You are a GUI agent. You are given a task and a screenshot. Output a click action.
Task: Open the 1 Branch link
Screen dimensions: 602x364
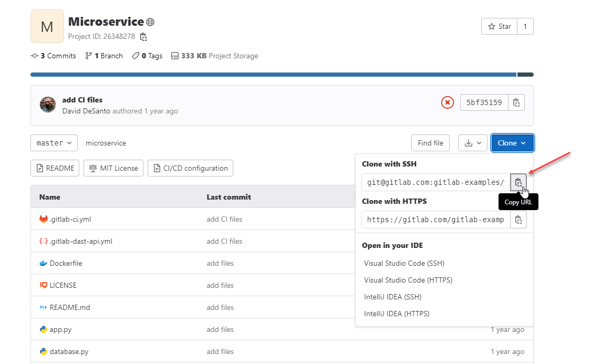104,56
